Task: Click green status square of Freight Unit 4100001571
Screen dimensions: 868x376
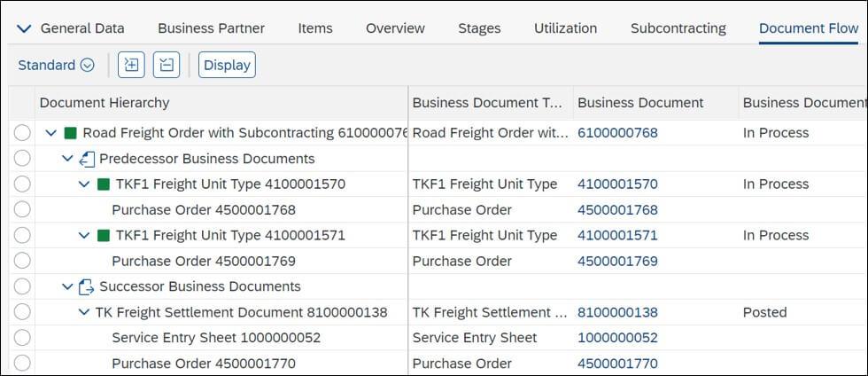Action: pyautogui.click(x=104, y=235)
